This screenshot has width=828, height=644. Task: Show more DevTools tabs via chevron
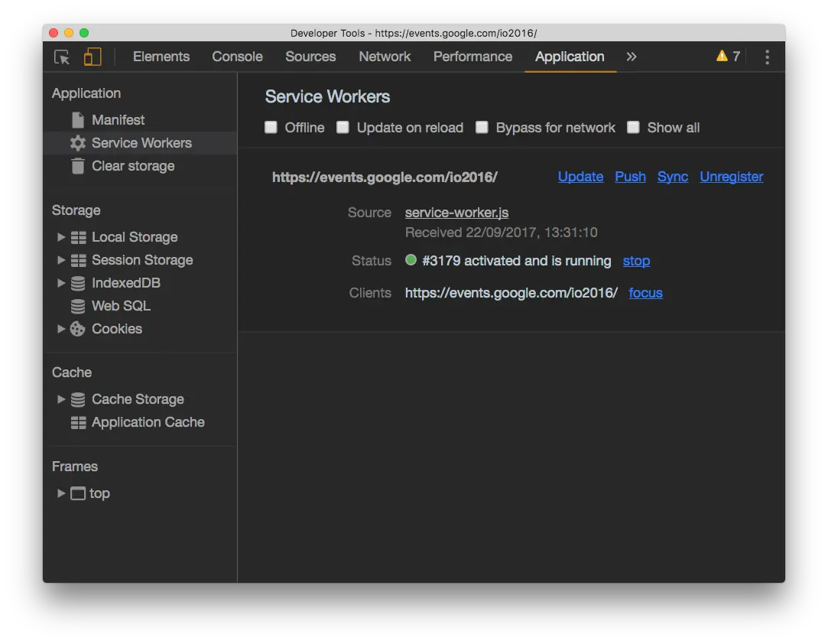(632, 57)
